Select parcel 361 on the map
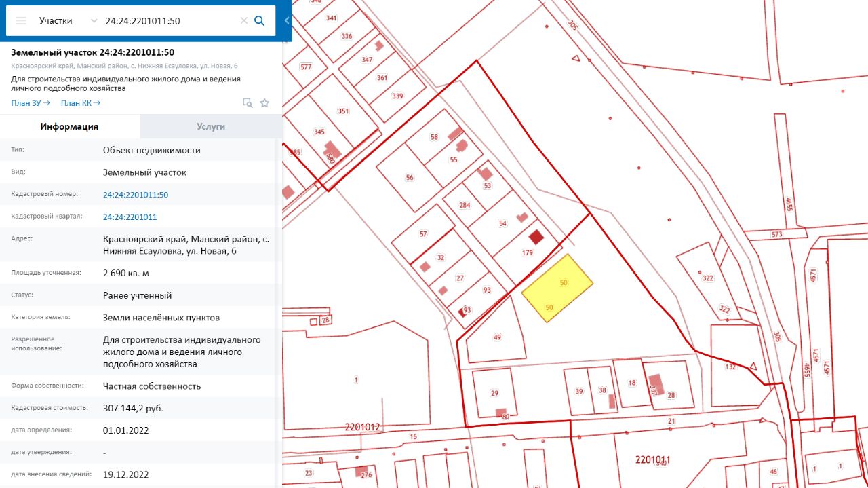This screenshot has width=868, height=488. (382, 77)
